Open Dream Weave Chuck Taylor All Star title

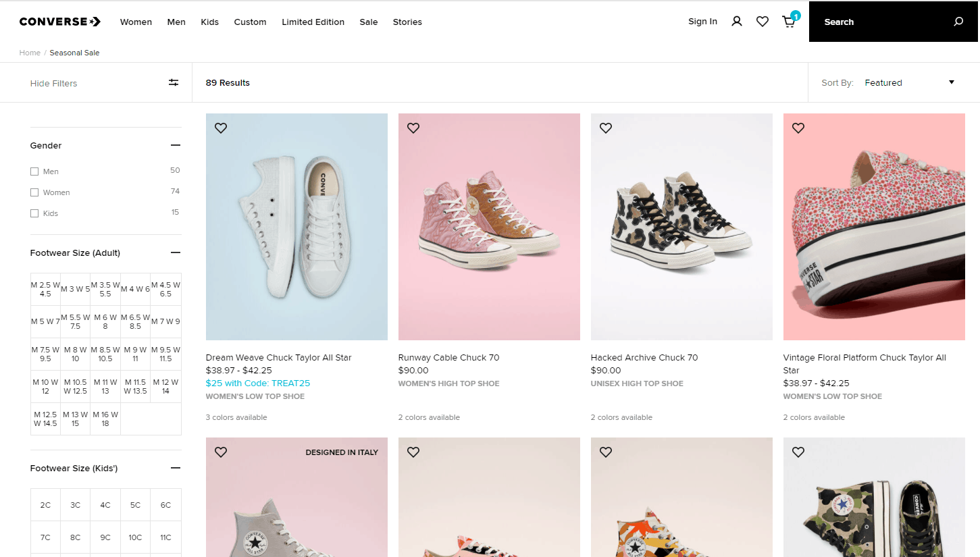[x=278, y=357]
